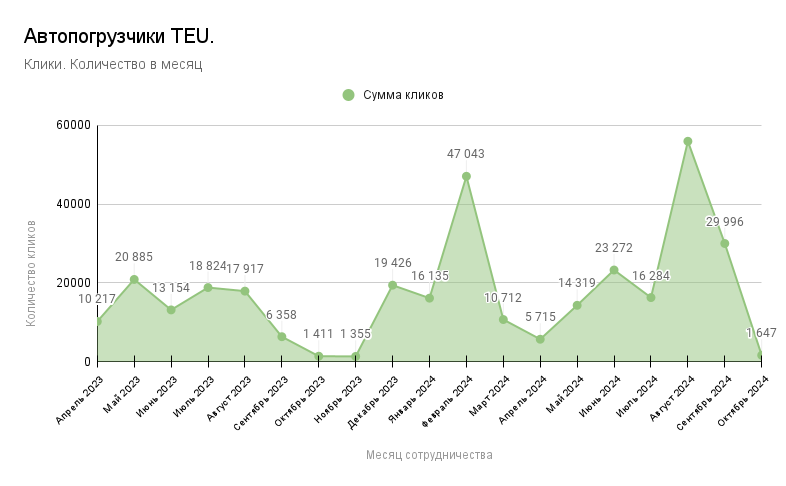Click the green legend marker circle
The image size is (786, 486).
349,95
